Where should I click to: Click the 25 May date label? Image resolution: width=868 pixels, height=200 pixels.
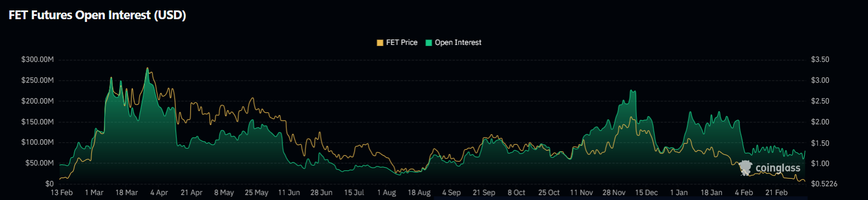pos(256,192)
